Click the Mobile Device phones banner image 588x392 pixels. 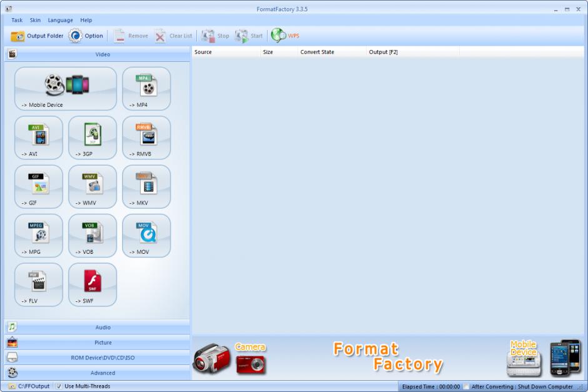coord(565,358)
